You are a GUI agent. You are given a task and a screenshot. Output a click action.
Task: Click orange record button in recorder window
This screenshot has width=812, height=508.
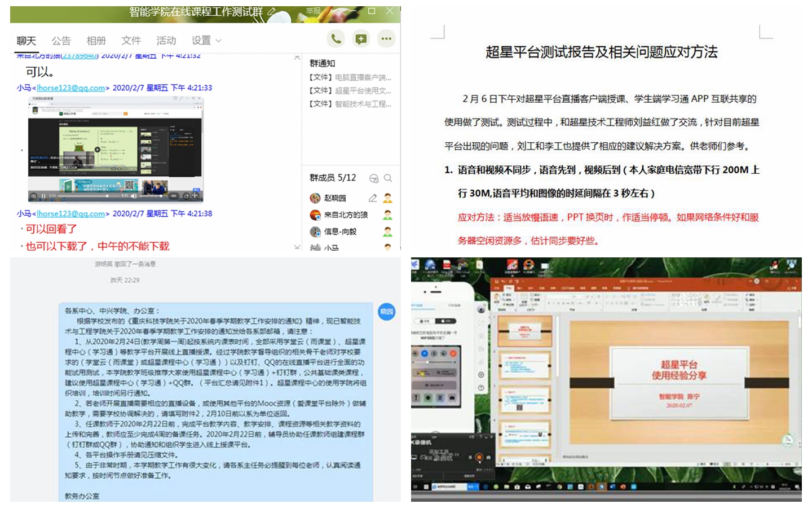pyautogui.click(x=479, y=457)
